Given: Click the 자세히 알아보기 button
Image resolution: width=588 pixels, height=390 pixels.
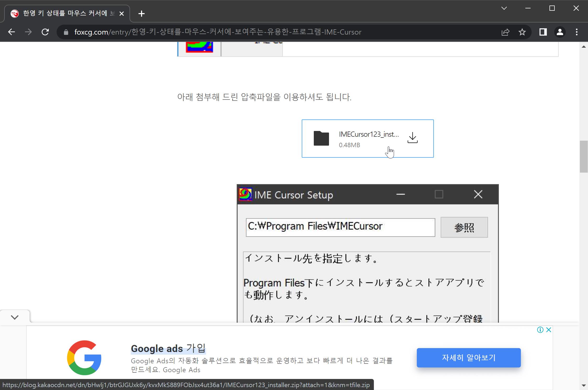Looking at the screenshot, I should click(468, 358).
